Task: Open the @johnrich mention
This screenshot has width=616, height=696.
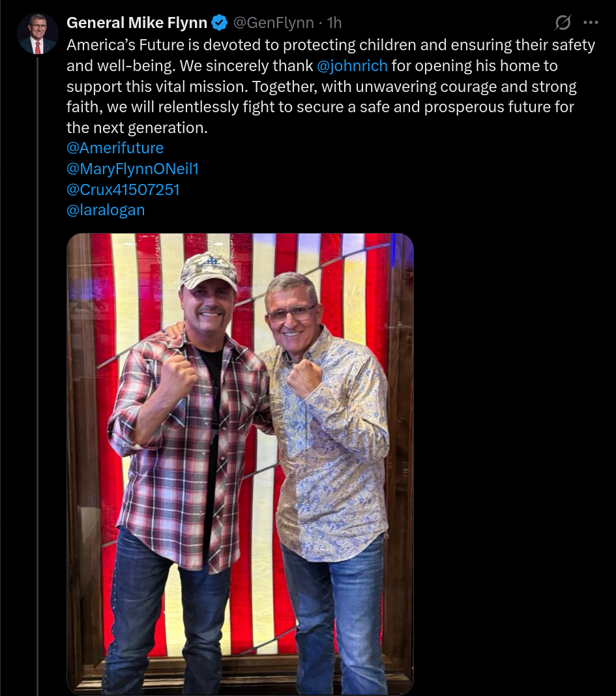Action: pos(352,66)
